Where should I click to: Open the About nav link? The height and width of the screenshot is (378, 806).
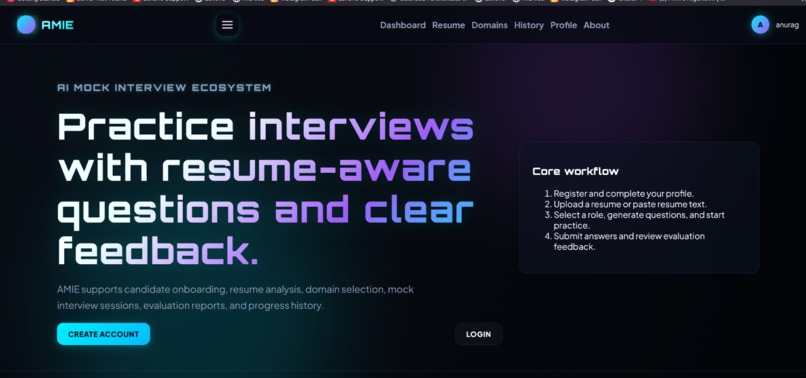[x=596, y=25]
